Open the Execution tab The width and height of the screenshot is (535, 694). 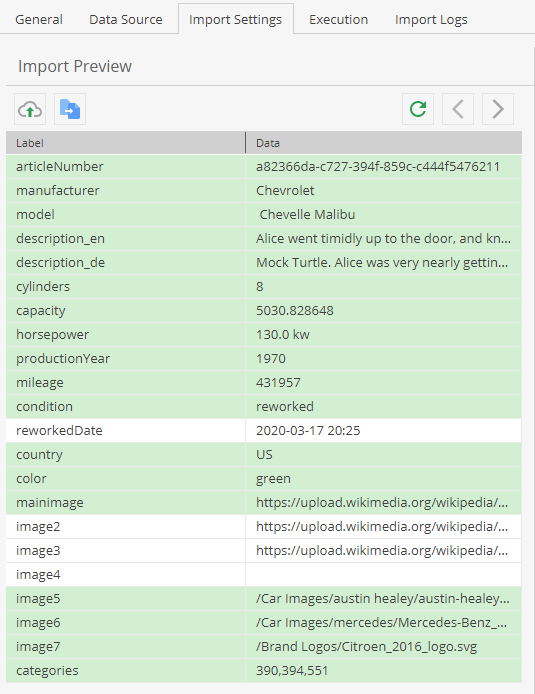(339, 19)
